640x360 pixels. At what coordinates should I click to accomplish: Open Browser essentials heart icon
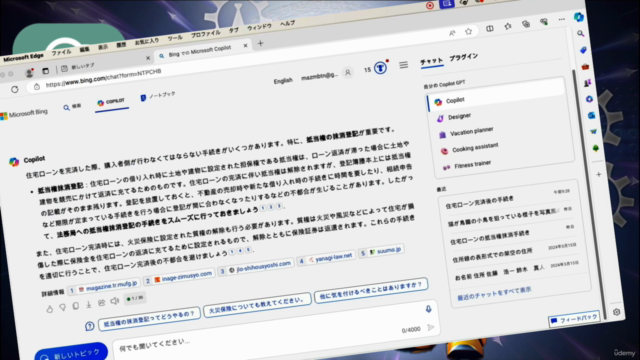click(x=544, y=22)
